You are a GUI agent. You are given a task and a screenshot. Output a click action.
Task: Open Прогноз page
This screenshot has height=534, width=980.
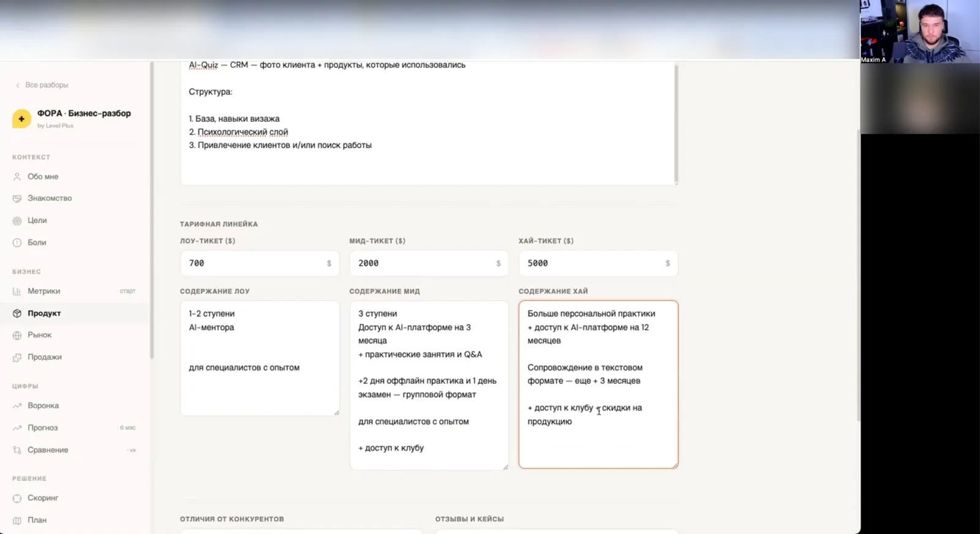(x=42, y=427)
